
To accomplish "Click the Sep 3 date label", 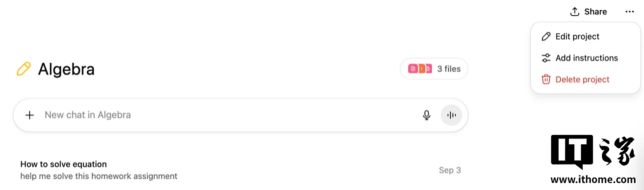I will pos(450,170).
